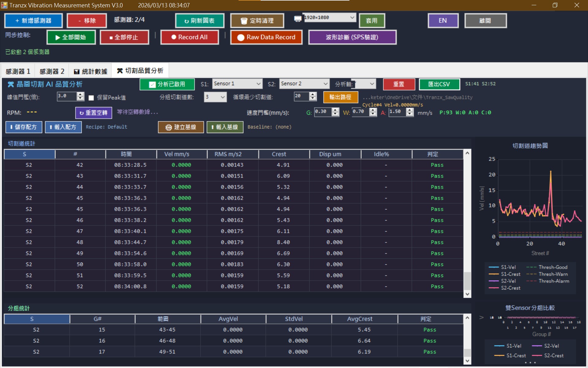The height and width of the screenshot is (368, 588).
Task: Click the EN language button
Action: tap(443, 21)
